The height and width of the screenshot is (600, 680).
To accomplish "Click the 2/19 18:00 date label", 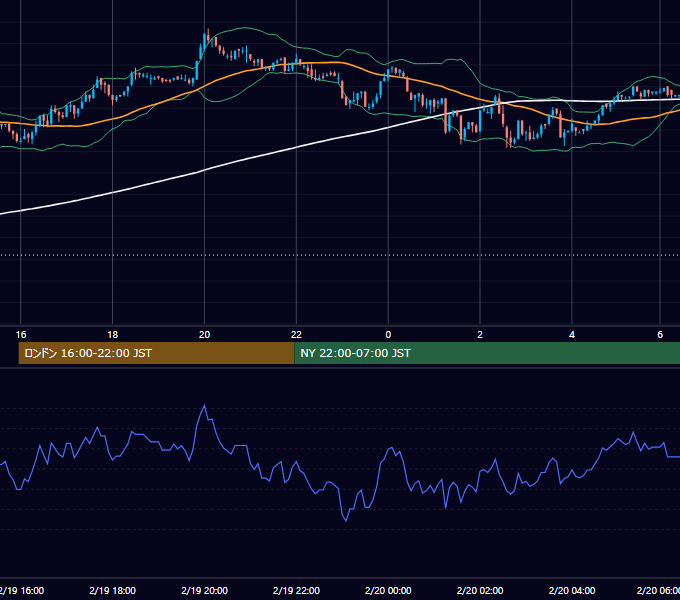I will (x=112, y=590).
